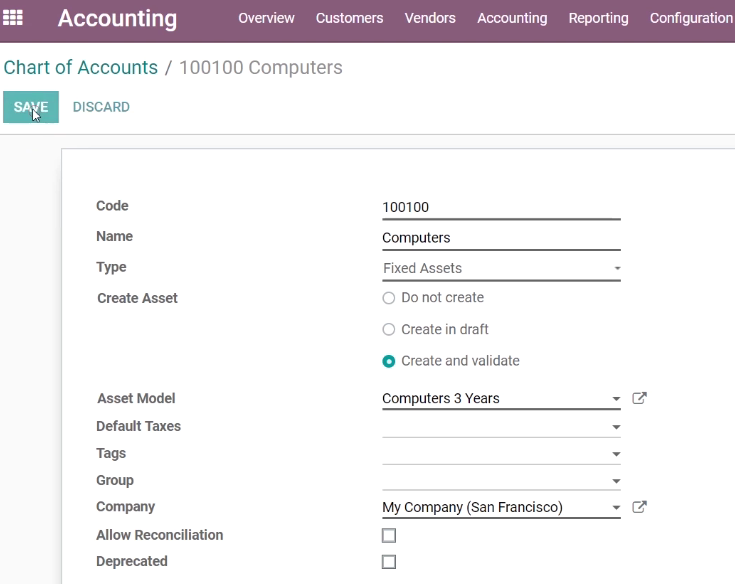Open the Reporting menu

coord(598,18)
